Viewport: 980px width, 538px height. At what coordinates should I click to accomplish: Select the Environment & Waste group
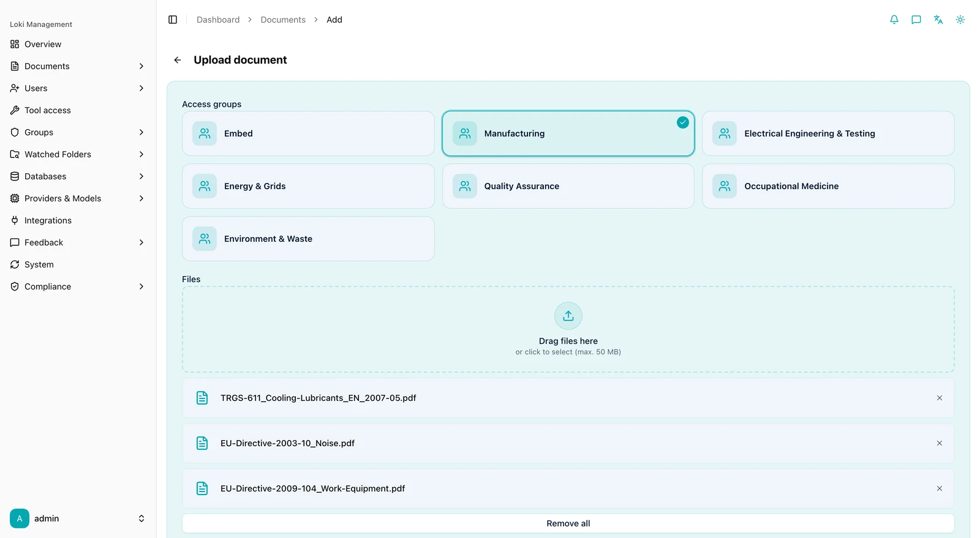[x=308, y=239]
